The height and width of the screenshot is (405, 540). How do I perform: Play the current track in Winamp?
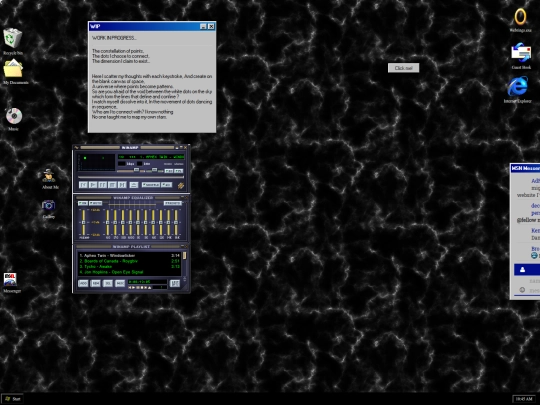click(x=93, y=185)
